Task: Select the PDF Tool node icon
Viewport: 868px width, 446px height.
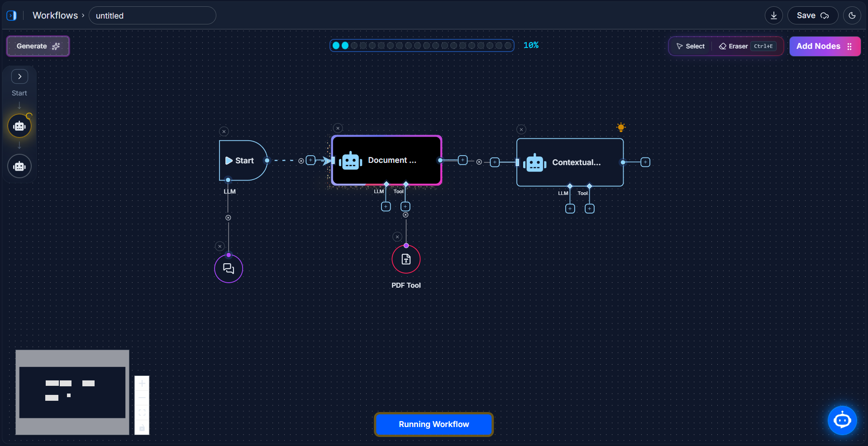Action: 406,260
